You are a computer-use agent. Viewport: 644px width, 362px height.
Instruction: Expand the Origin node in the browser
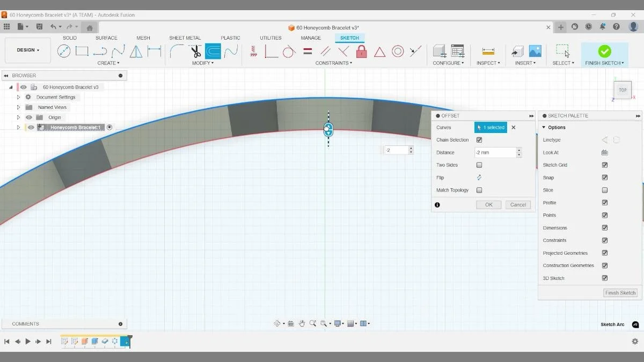point(18,117)
